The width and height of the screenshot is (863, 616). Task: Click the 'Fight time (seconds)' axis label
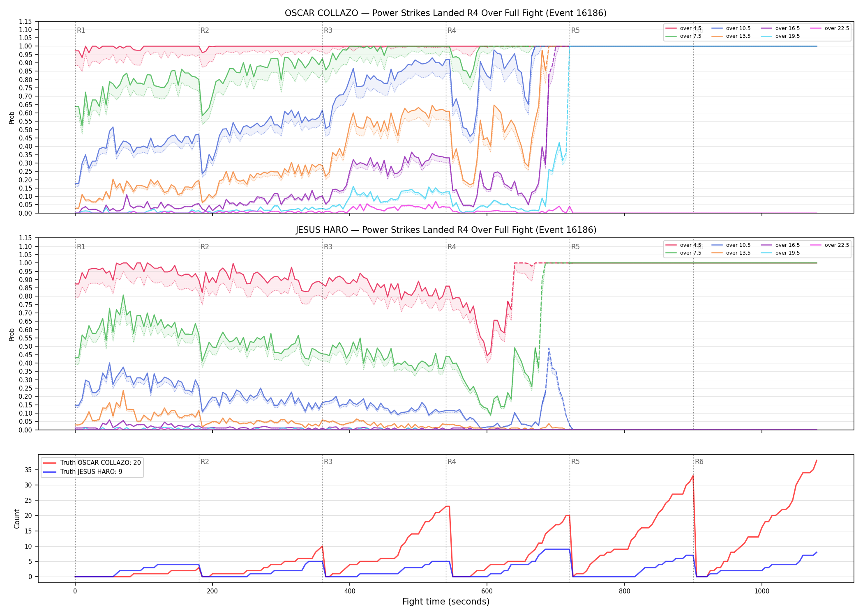pyautogui.click(x=446, y=602)
